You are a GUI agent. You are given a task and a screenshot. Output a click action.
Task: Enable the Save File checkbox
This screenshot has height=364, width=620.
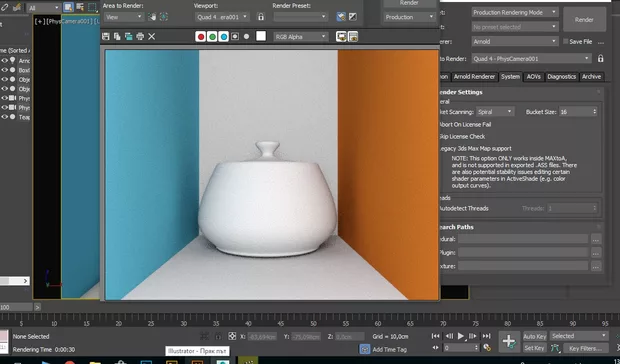(x=566, y=41)
